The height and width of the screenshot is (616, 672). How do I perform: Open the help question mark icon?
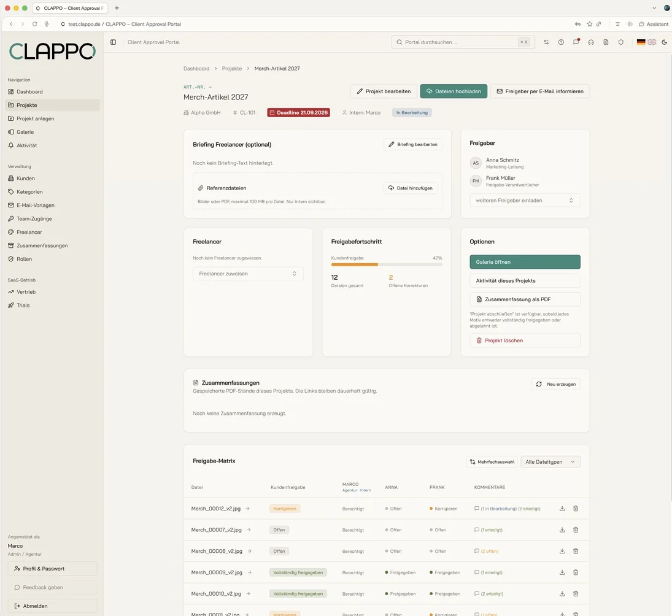click(x=561, y=42)
